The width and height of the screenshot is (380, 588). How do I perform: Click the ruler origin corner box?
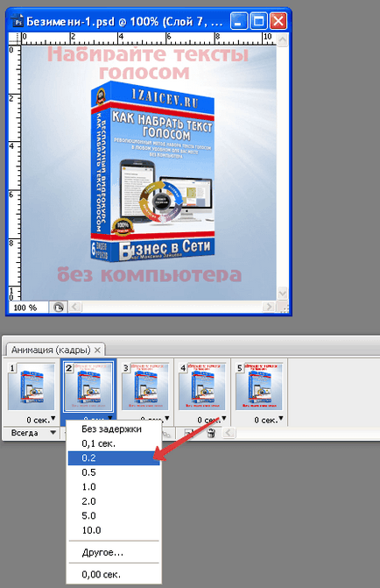pyautogui.click(x=15, y=39)
